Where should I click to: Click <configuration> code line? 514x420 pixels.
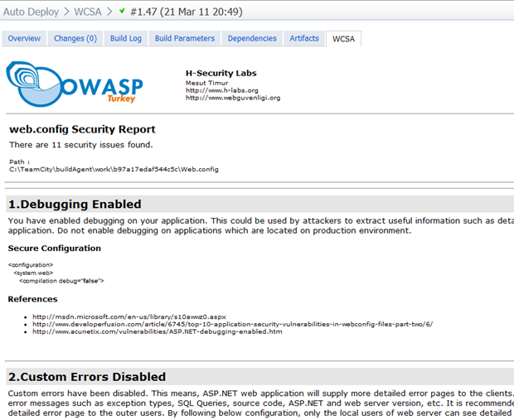point(31,265)
